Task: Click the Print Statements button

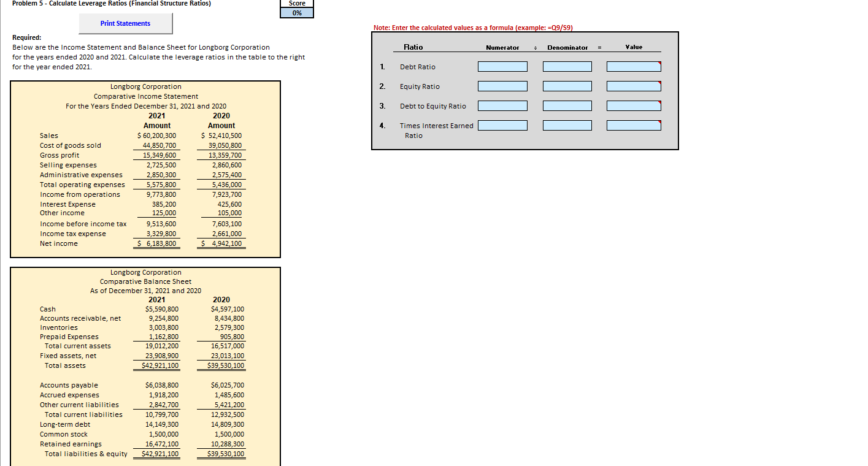Action: click(x=125, y=23)
